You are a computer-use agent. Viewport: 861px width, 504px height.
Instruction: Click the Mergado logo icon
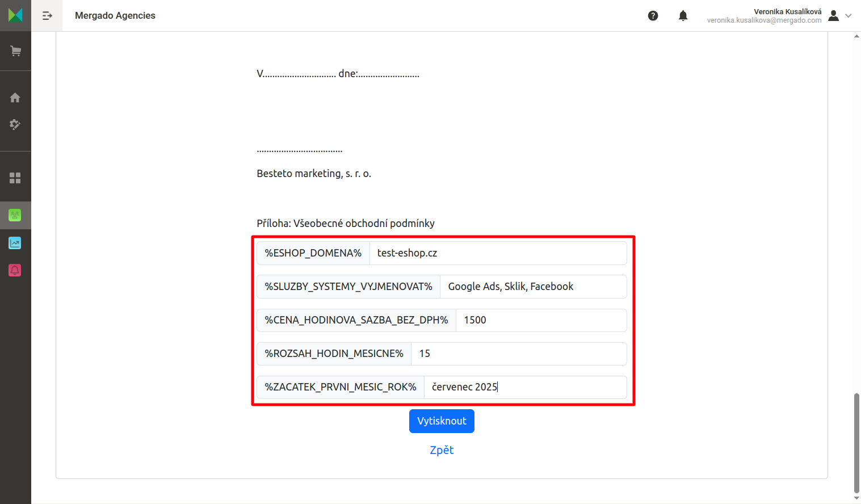click(x=15, y=15)
